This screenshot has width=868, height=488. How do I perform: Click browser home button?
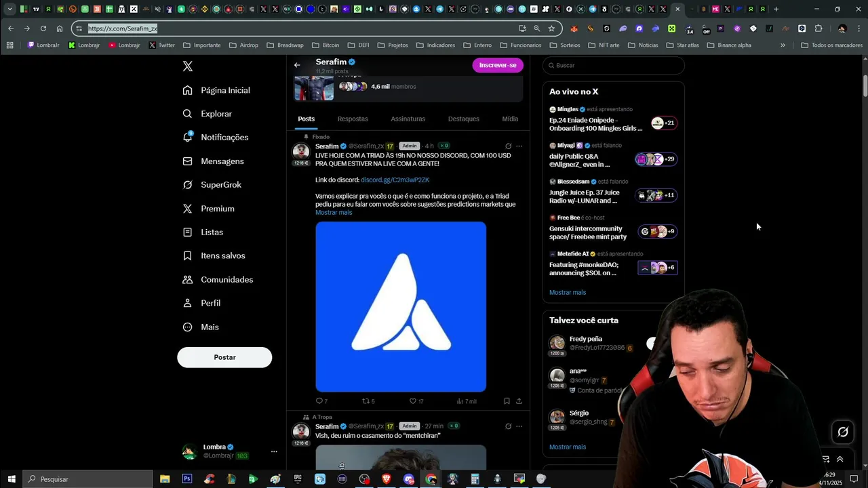click(60, 28)
